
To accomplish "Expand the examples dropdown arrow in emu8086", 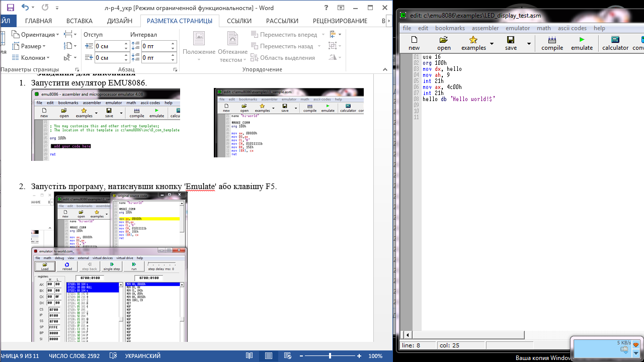I will (492, 44).
